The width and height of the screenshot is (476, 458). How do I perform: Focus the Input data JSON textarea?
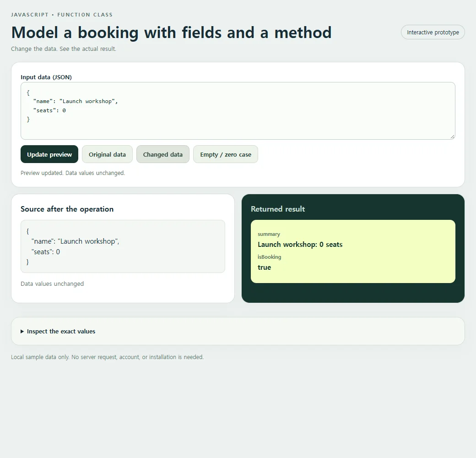[x=238, y=111]
